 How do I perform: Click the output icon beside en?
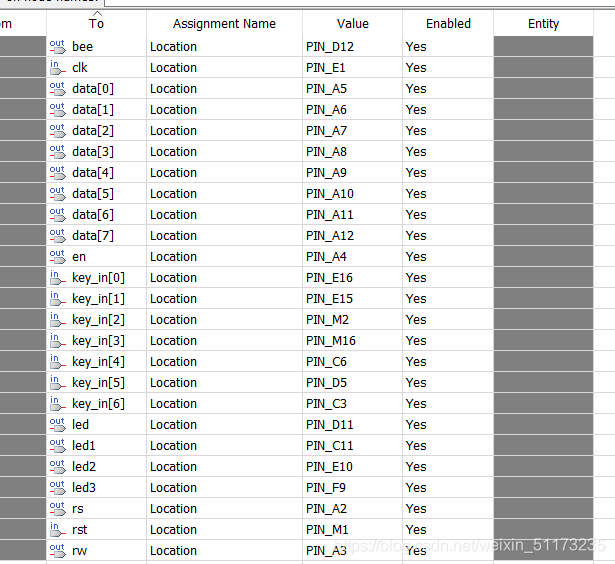(58, 257)
